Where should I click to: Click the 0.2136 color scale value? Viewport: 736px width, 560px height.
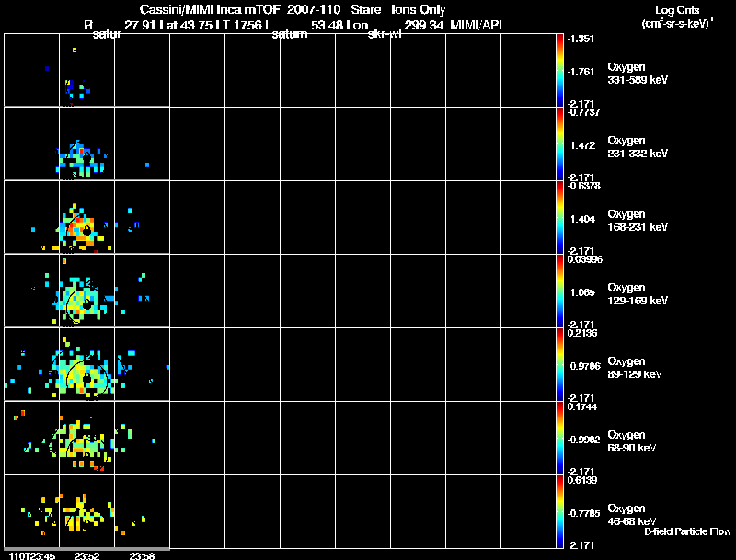pyautogui.click(x=582, y=333)
